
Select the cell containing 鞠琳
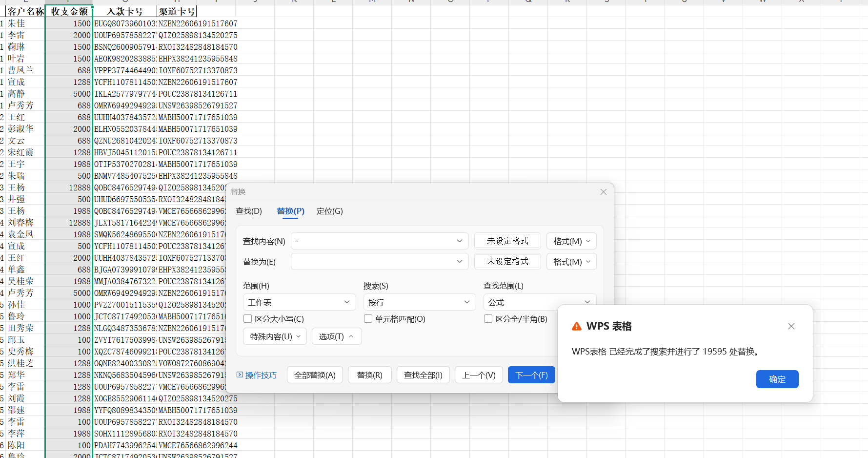25,47
